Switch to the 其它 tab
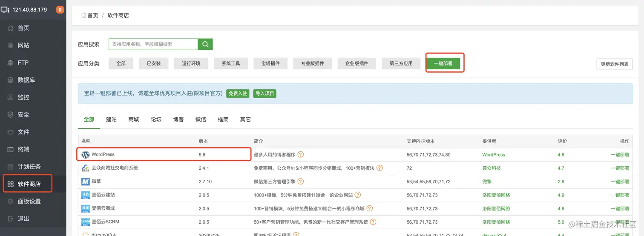This screenshot has width=644, height=236. click(245, 119)
